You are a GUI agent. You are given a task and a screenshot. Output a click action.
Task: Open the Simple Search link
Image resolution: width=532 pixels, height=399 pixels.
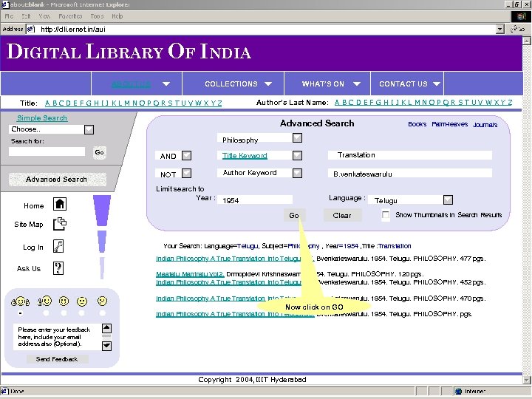point(42,118)
